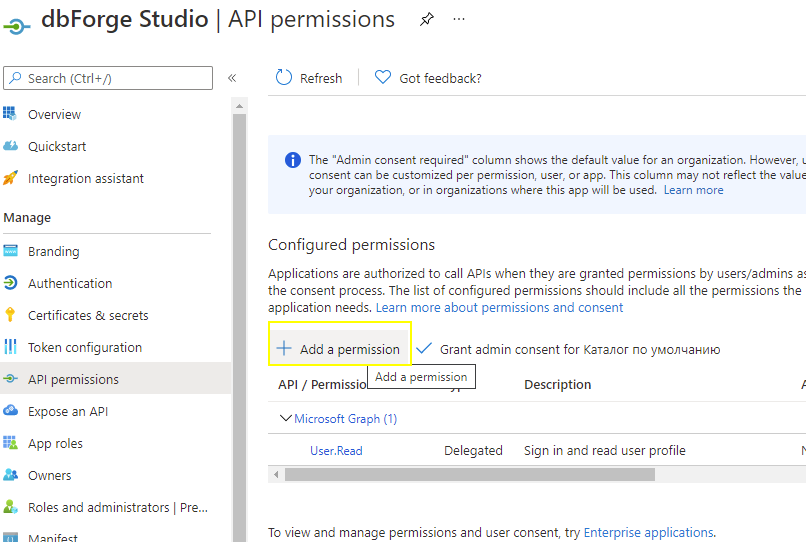Click the Manage section heading
This screenshot has height=542, width=806.
[27, 218]
